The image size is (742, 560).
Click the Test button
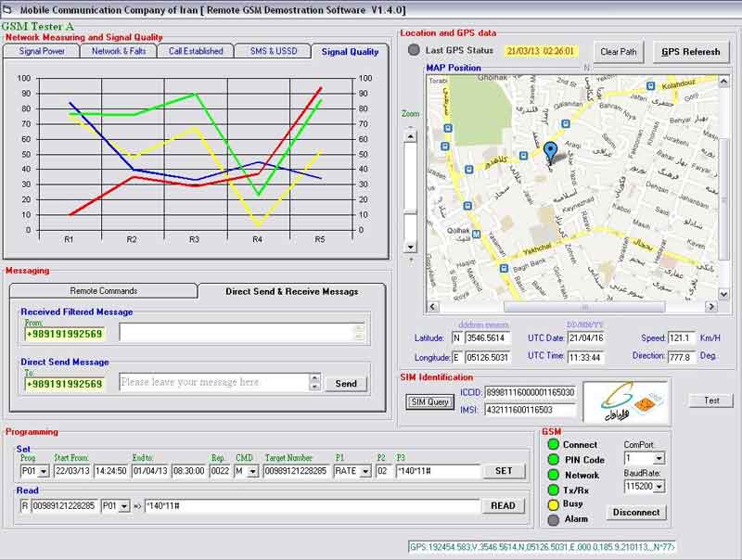click(x=711, y=401)
